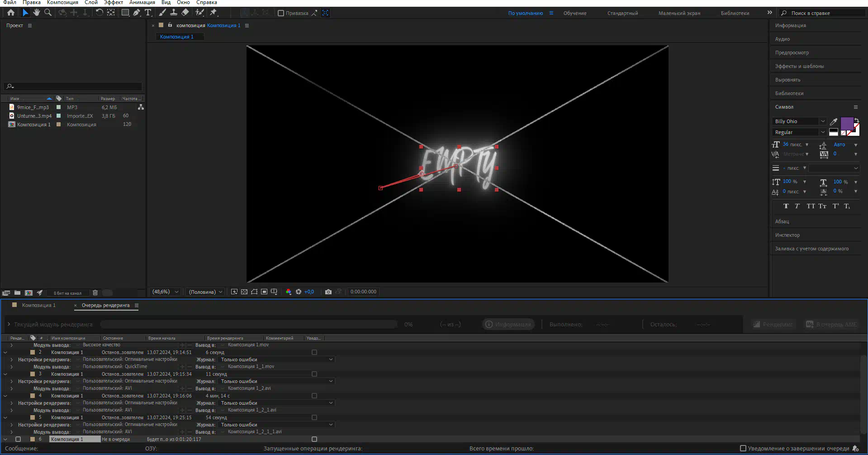868x455 pixels.
Task: Open the Billy Ohio font family dropdown
Action: coord(822,121)
